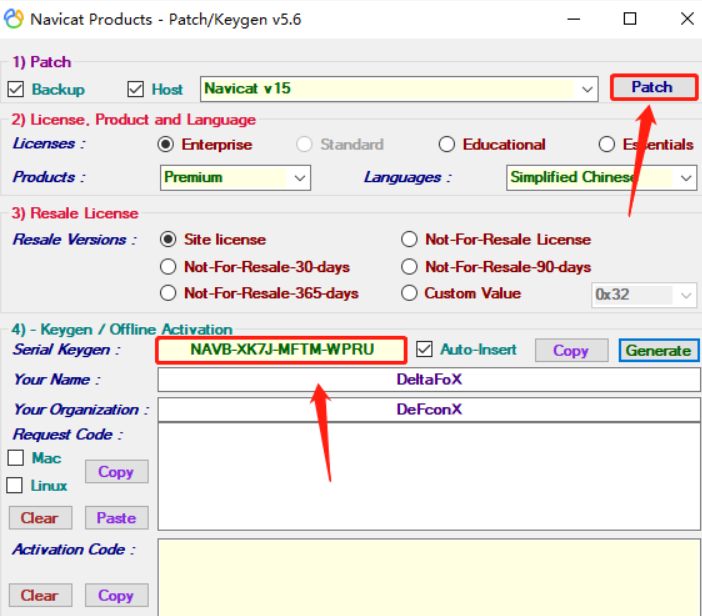Choose the Not-For-Resale-30-days option
702x616 pixels.
click(168, 267)
